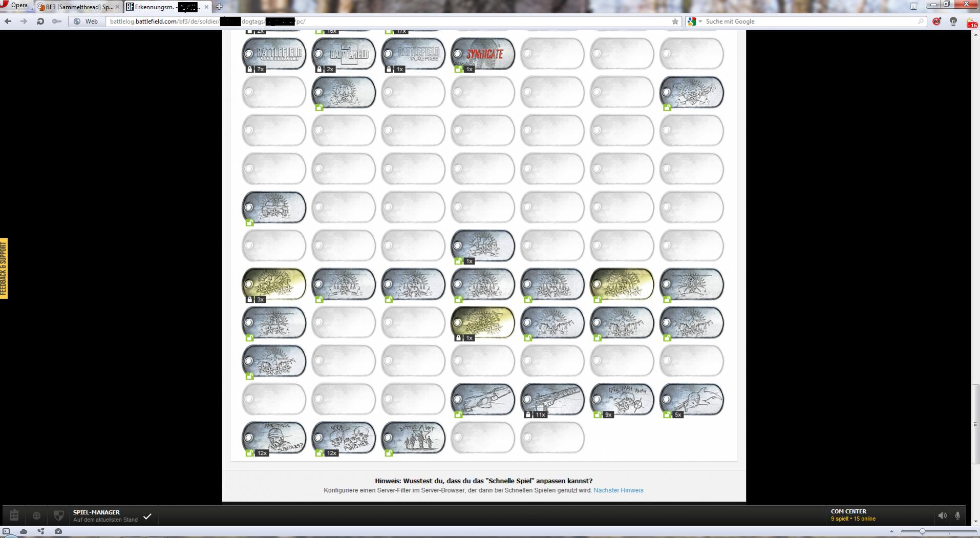Select the Battlefield 2 dog tag 2x
This screenshot has width=980, height=538.
coord(344,54)
